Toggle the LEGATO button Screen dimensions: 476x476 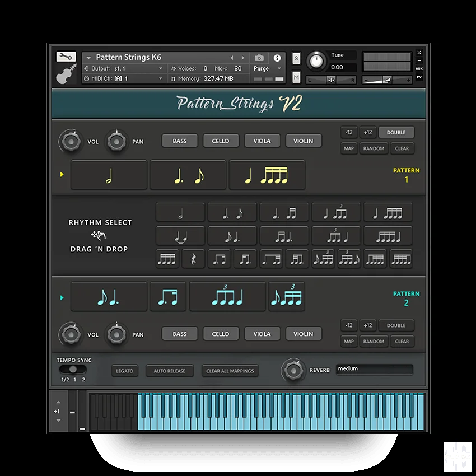pyautogui.click(x=125, y=371)
